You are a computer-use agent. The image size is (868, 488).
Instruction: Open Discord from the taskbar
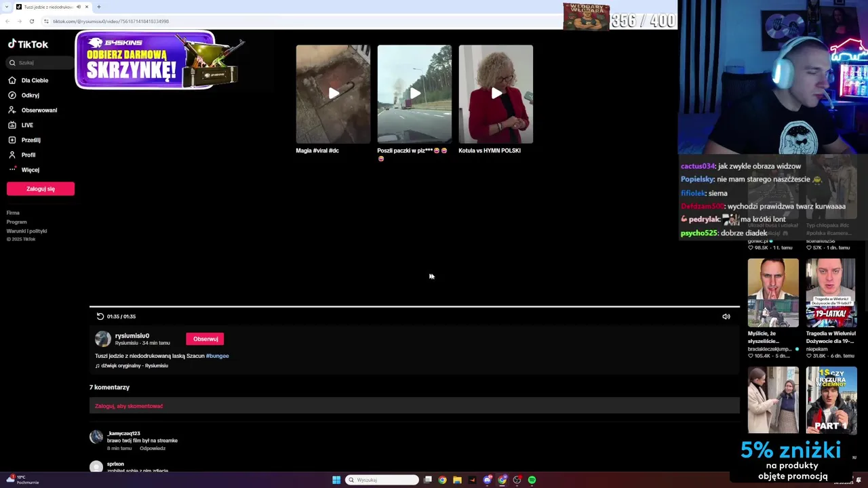tap(487, 480)
